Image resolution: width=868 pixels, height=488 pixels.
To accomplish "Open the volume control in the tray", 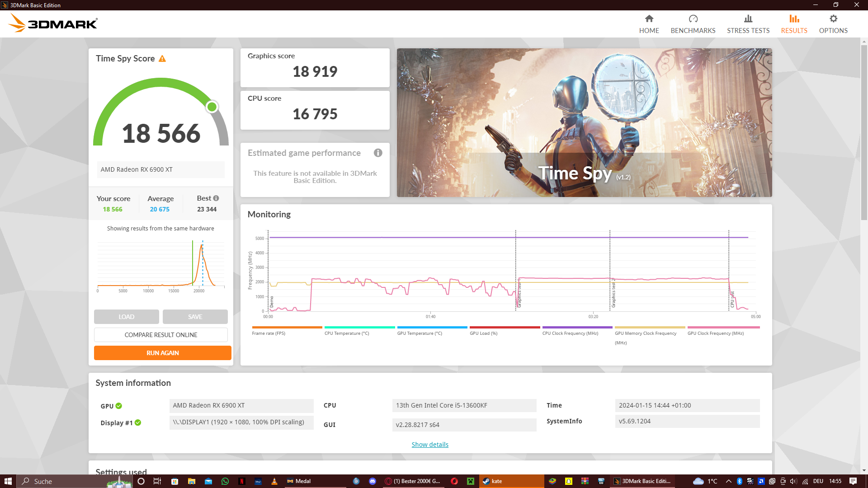I will 793,481.
